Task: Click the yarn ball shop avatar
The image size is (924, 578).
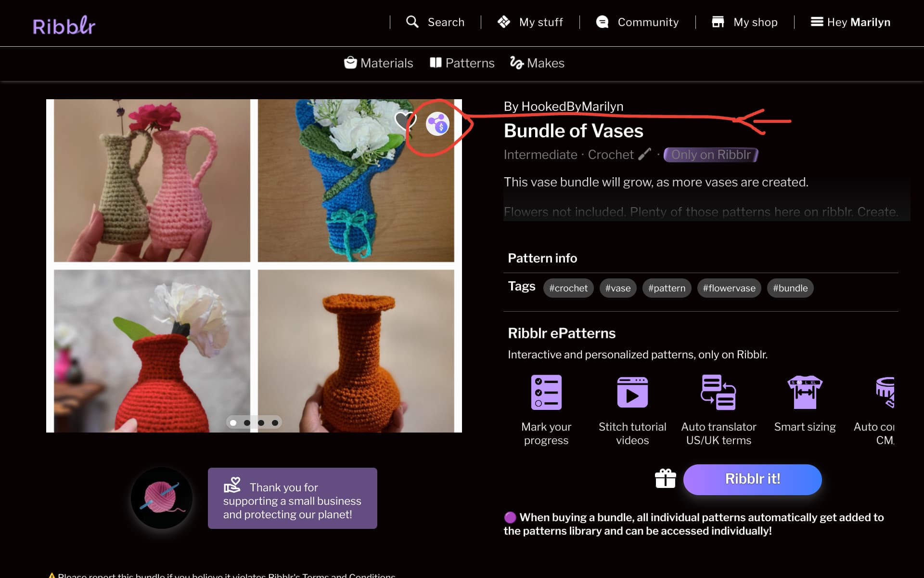Action: click(162, 498)
